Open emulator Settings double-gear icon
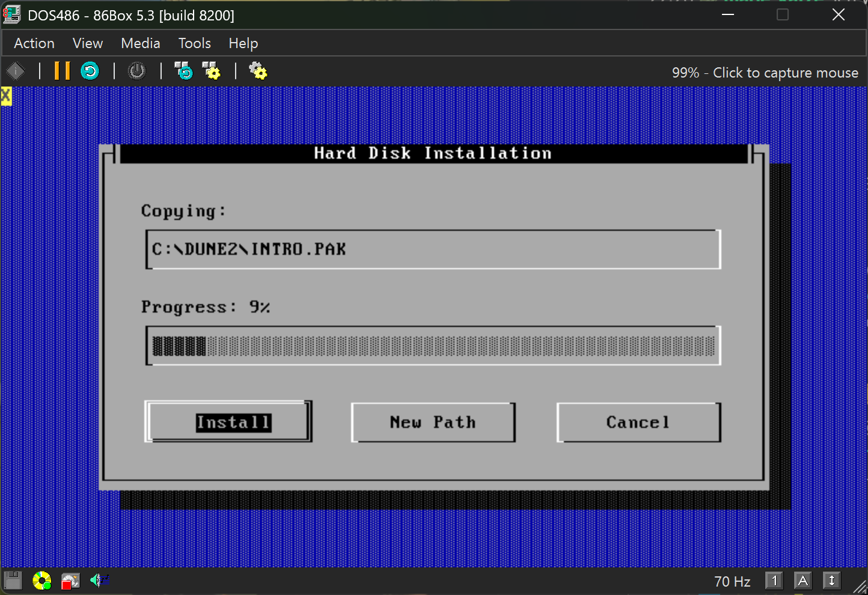The image size is (868, 595). 258,71
